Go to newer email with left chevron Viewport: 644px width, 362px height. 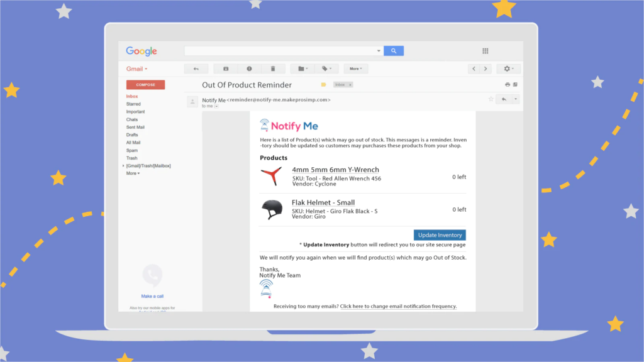pos(474,69)
